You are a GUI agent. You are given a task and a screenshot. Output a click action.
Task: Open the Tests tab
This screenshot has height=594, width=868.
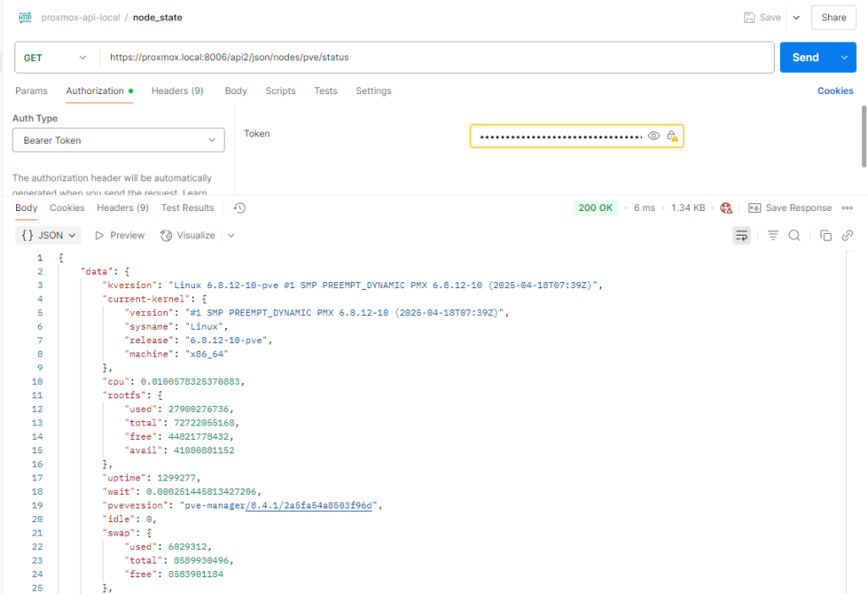click(x=325, y=91)
